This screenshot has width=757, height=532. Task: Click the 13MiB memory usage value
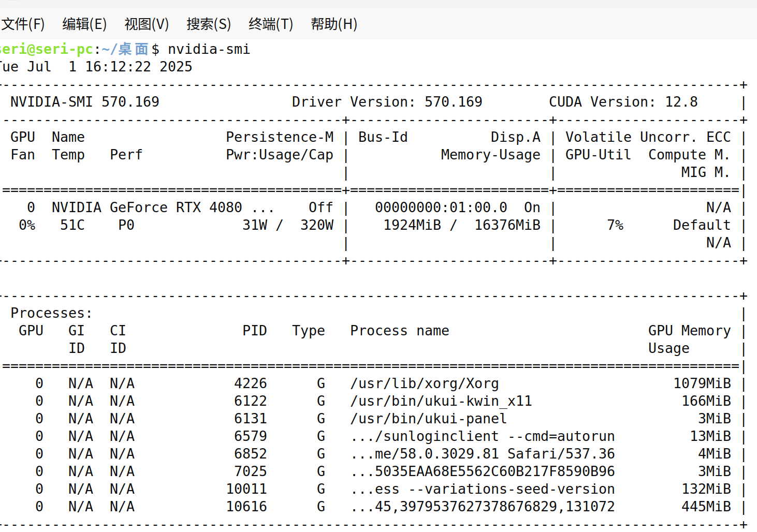click(710, 436)
